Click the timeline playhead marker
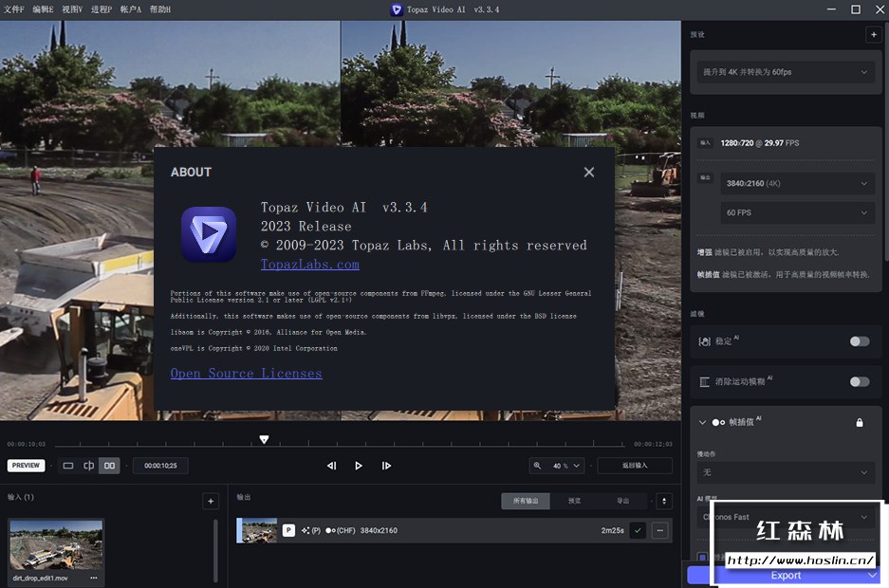889x588 pixels. point(264,440)
